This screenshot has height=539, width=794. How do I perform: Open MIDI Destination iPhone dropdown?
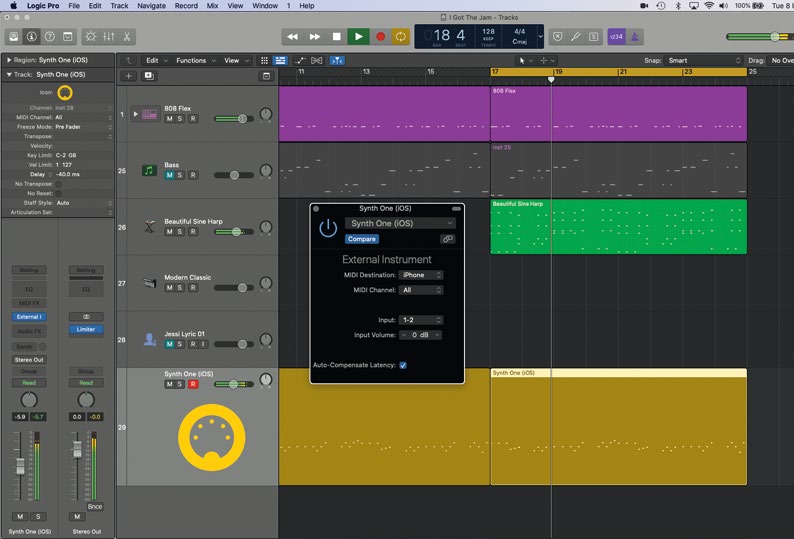(421, 275)
